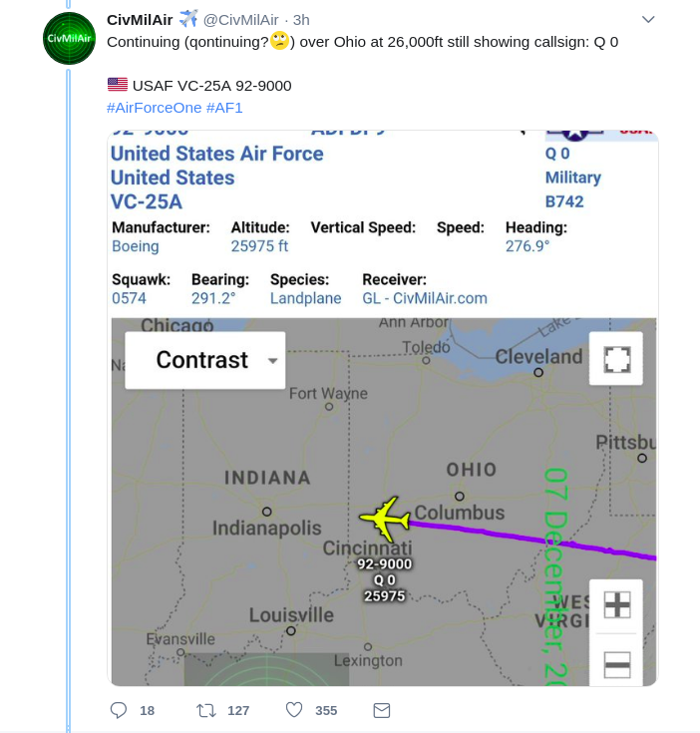Viewport: 700px width, 733px height.
Task: Open the #AirForceOne hashtag
Action: [155, 108]
